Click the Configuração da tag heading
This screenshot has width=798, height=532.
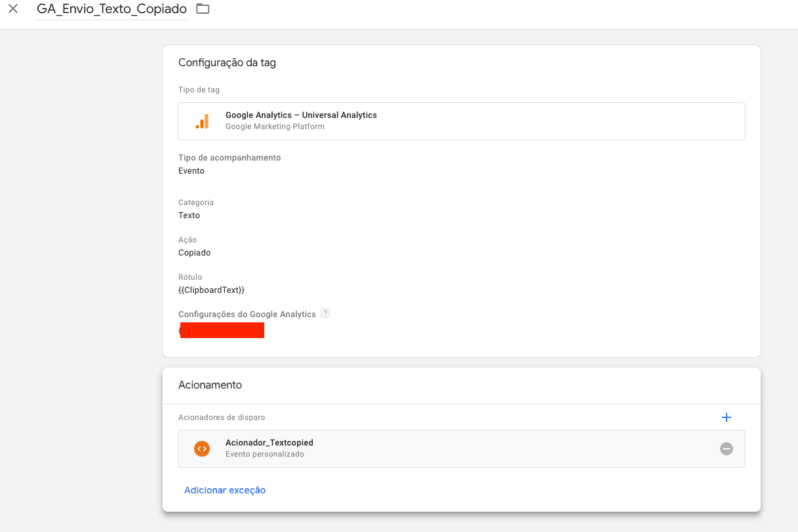tap(227, 63)
